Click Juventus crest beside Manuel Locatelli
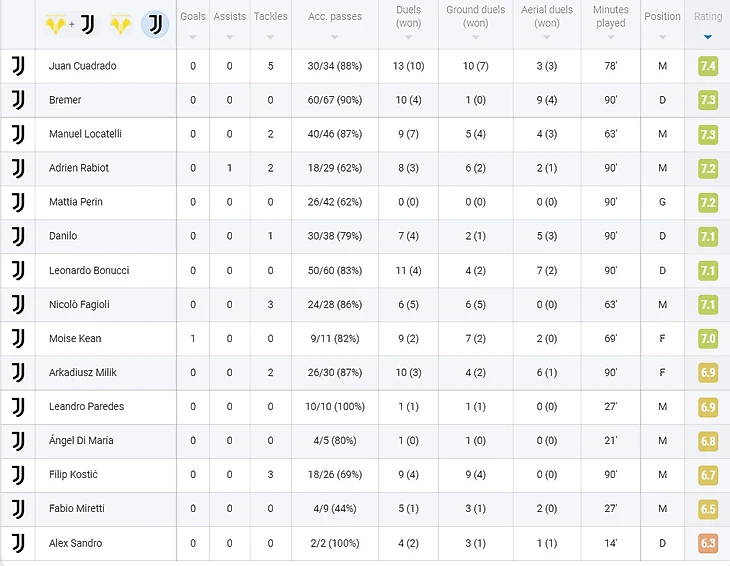Image resolution: width=730 pixels, height=566 pixels. point(18,134)
